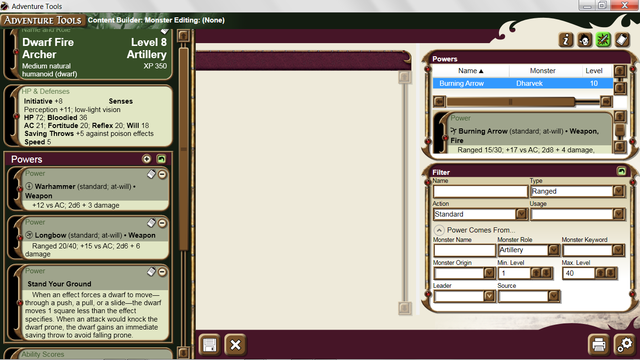Remove the Longbow power with minus icon
The height and width of the screenshot is (360, 640).
tap(162, 223)
